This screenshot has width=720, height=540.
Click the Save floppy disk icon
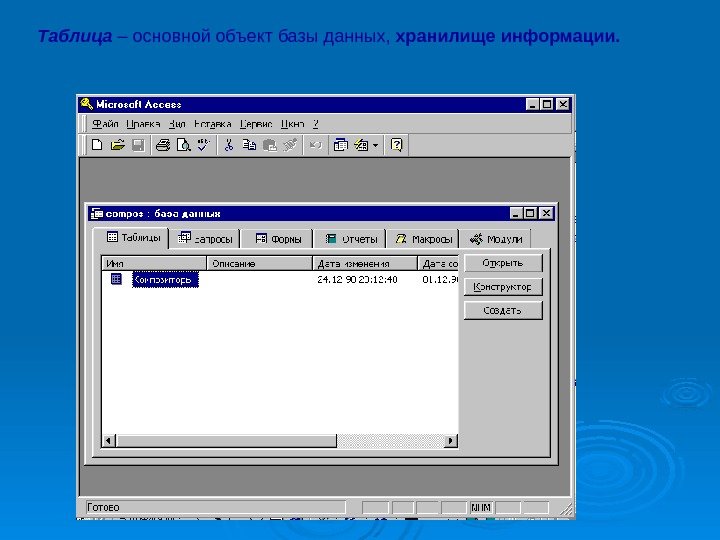138,145
